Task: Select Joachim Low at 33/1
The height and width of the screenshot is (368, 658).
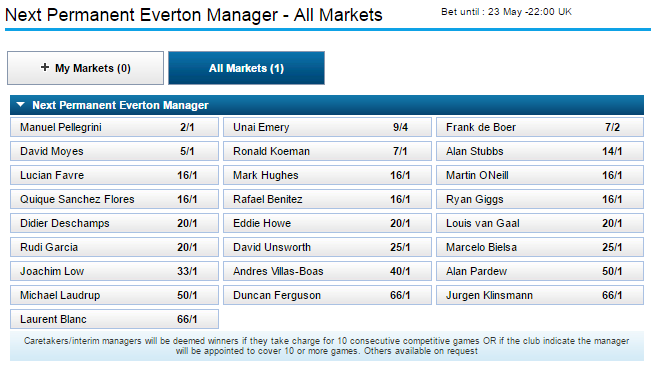Action: point(115,271)
